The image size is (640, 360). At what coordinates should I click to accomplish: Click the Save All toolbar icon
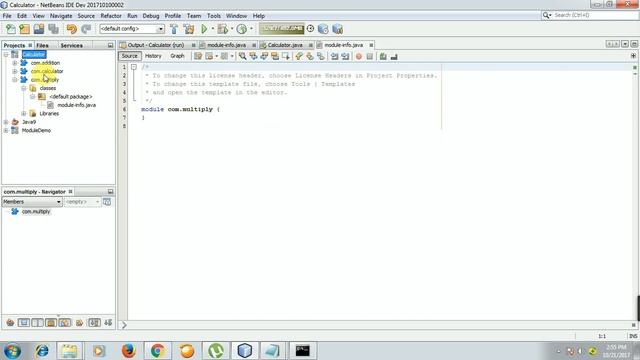(x=53, y=29)
